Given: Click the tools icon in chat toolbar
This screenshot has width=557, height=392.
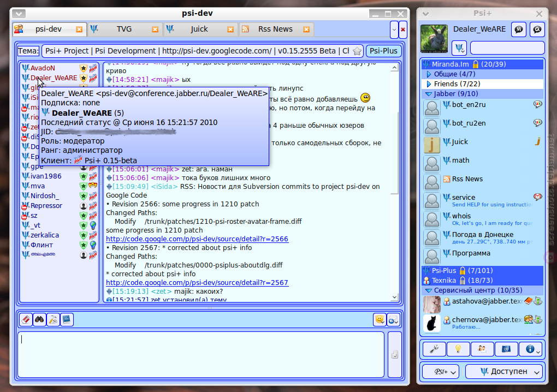Looking at the screenshot, I should (54, 319).
